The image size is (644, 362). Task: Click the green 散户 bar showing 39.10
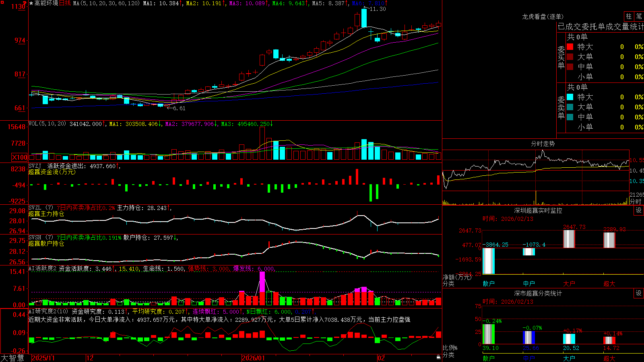pos(489,334)
